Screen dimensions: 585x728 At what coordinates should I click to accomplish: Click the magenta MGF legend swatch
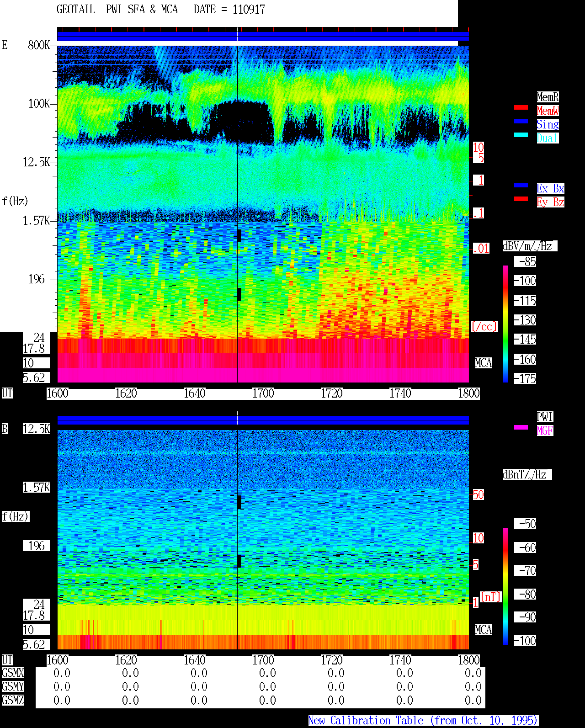click(x=521, y=427)
